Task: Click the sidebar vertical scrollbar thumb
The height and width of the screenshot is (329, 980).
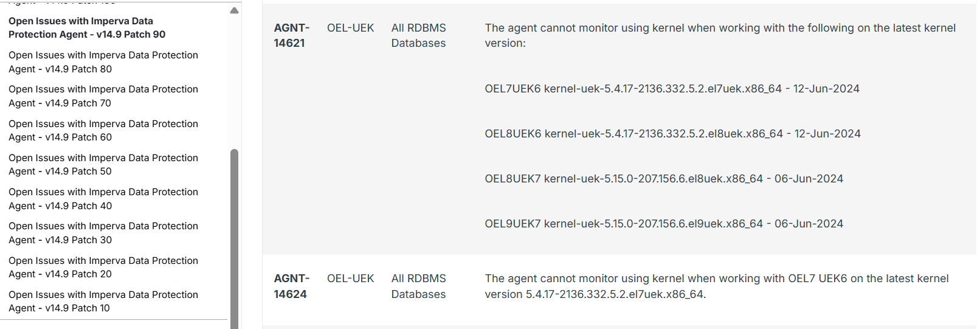Action: point(234,238)
